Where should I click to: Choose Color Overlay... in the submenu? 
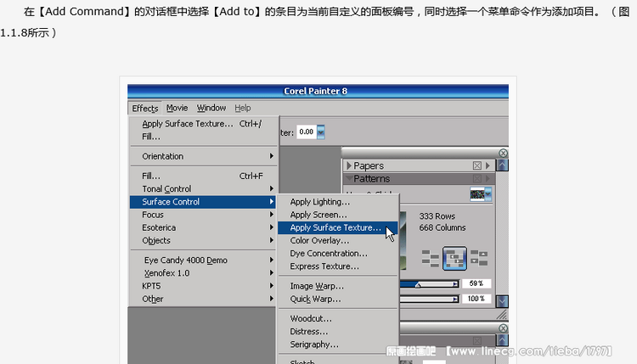pyautogui.click(x=338, y=241)
